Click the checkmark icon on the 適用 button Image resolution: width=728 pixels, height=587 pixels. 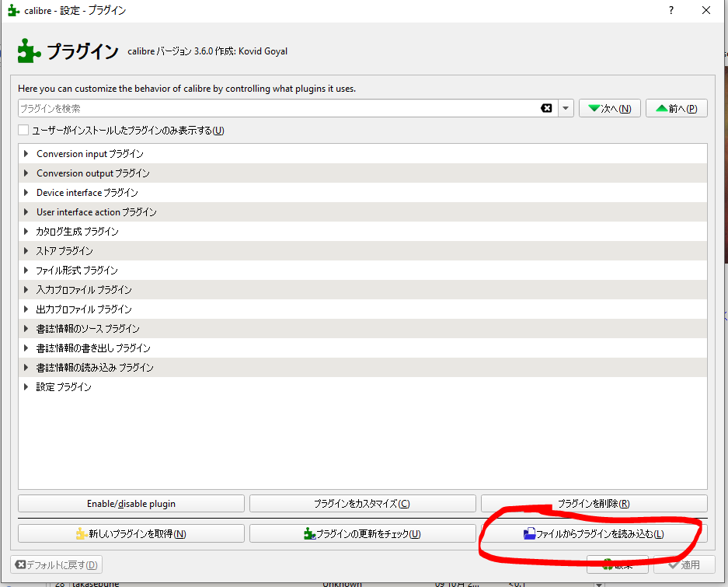[x=673, y=564]
